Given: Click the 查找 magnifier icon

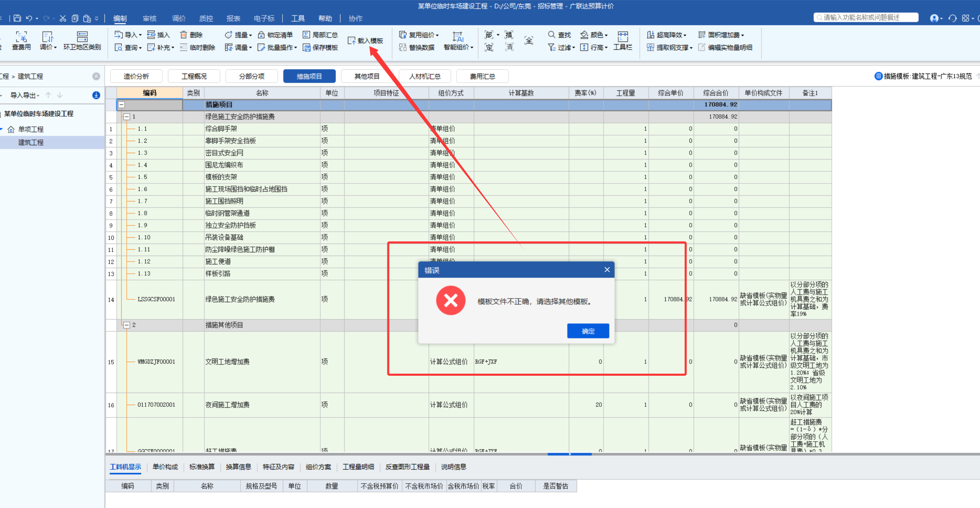Looking at the screenshot, I should [x=551, y=35].
